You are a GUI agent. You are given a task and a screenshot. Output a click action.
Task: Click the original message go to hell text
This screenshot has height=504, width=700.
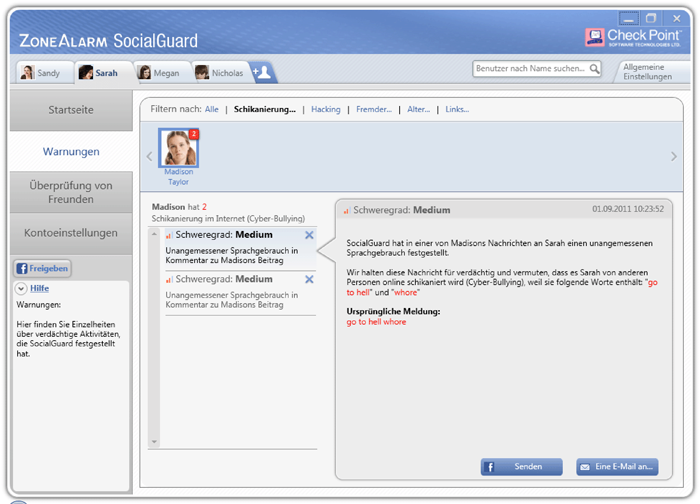coord(376,322)
